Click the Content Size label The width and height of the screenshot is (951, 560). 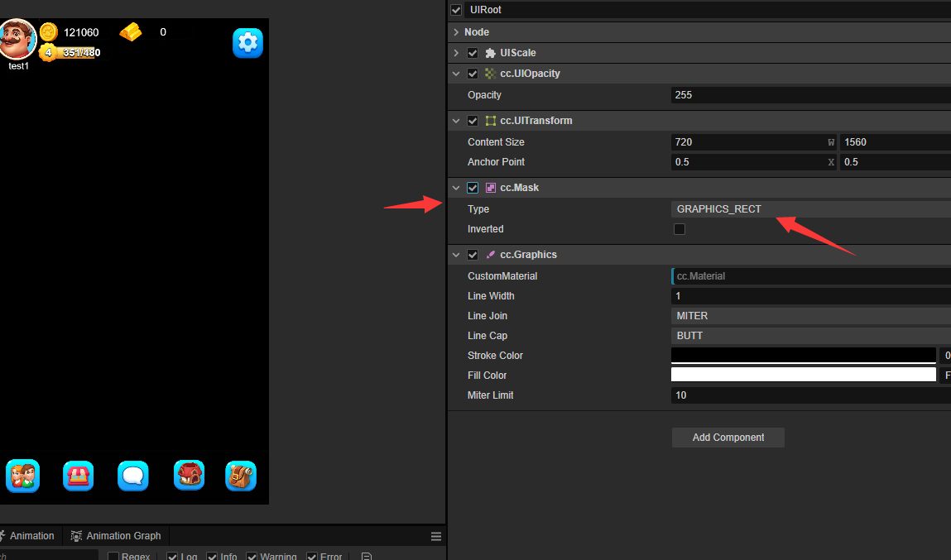pos(496,142)
